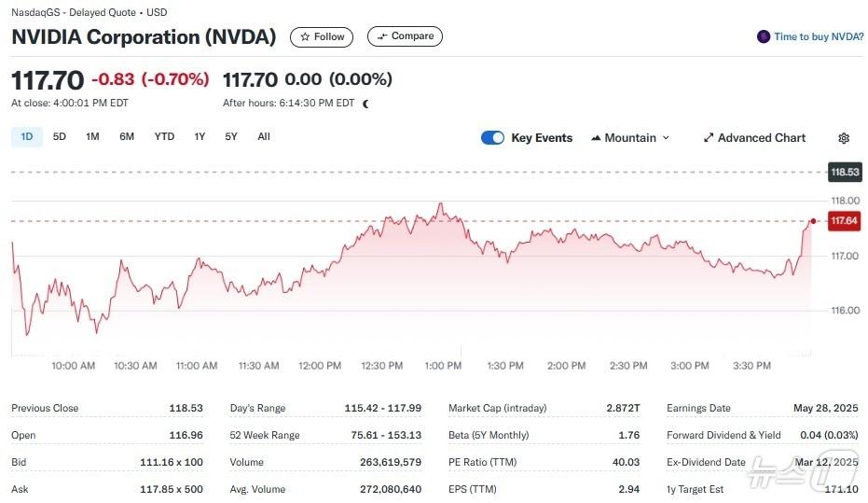868x503 pixels.
Task: Toggle the Key Events switch
Action: pyautogui.click(x=492, y=138)
